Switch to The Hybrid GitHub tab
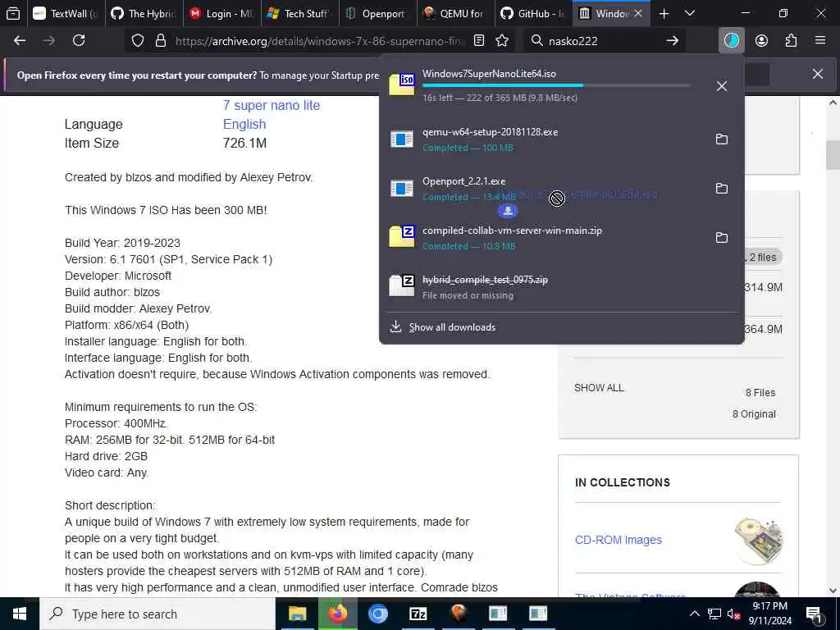The width and height of the screenshot is (840, 630). tap(144, 13)
